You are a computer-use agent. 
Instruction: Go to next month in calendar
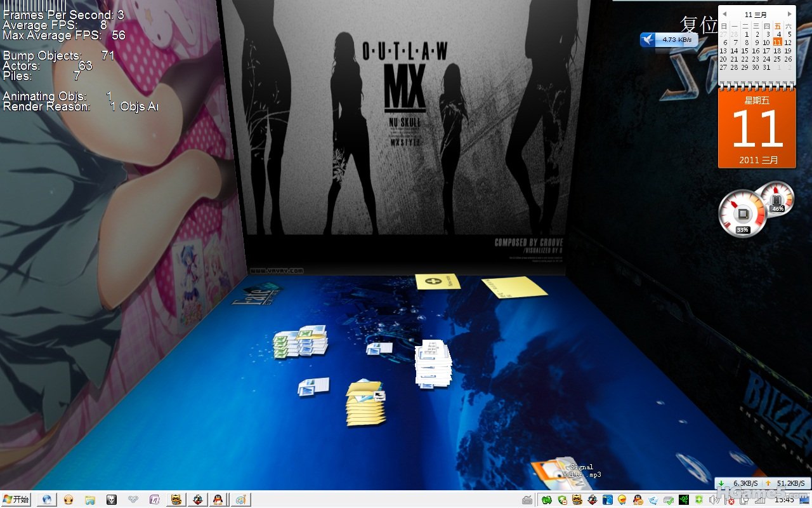789,14
